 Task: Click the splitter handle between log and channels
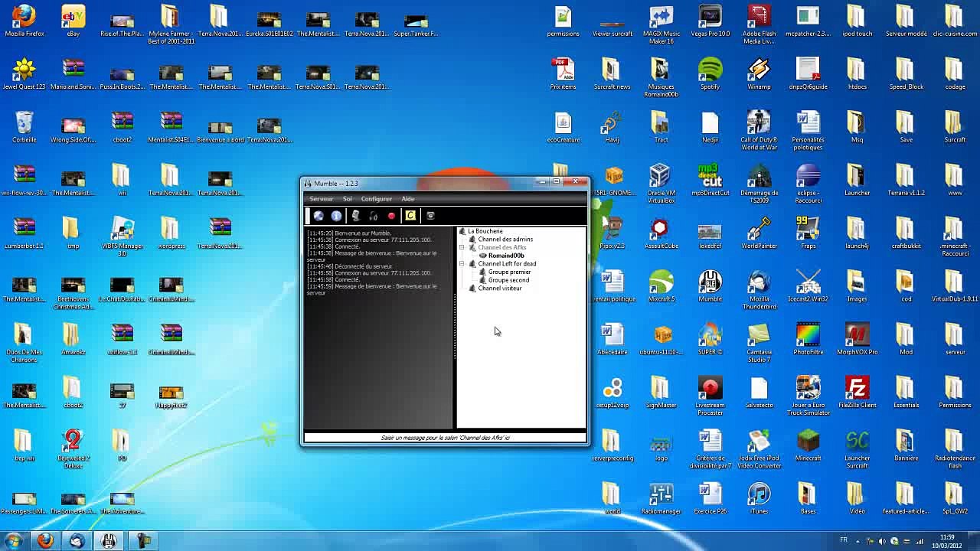click(455, 328)
